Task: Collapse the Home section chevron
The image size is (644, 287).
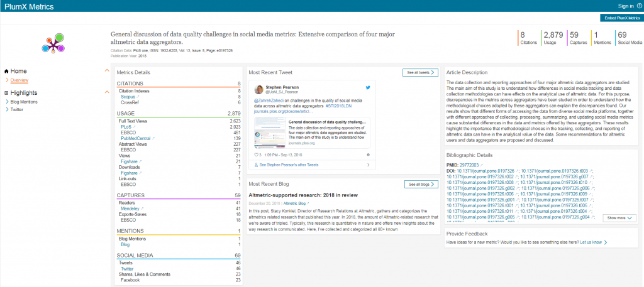Action: click(x=106, y=70)
